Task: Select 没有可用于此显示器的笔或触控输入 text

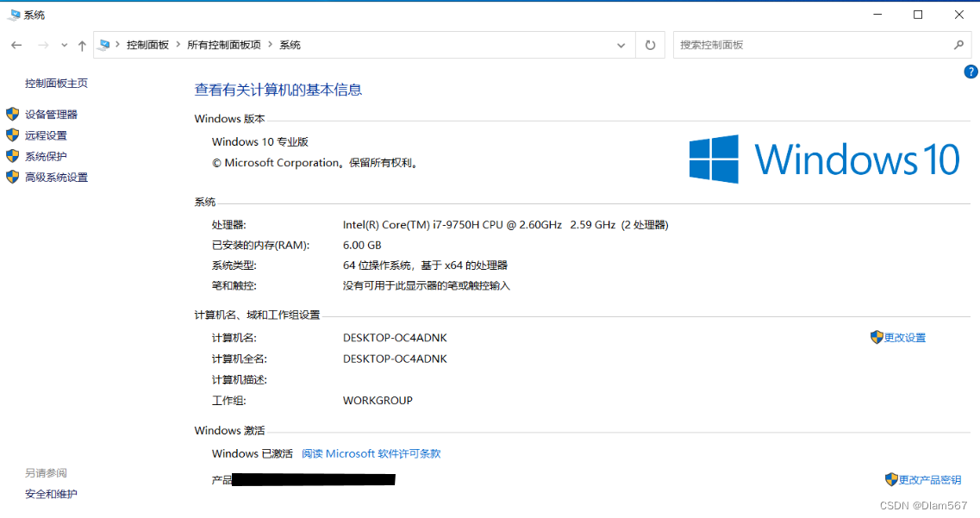Action: [x=427, y=286]
